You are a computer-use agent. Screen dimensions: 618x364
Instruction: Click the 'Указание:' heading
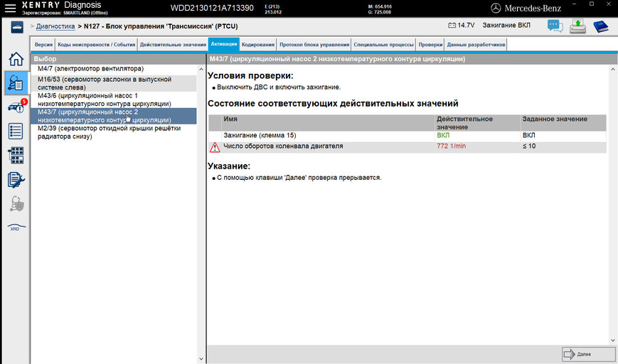point(229,166)
